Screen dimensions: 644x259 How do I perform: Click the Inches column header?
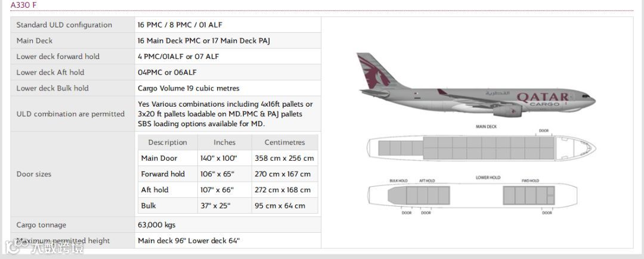pyautogui.click(x=224, y=143)
